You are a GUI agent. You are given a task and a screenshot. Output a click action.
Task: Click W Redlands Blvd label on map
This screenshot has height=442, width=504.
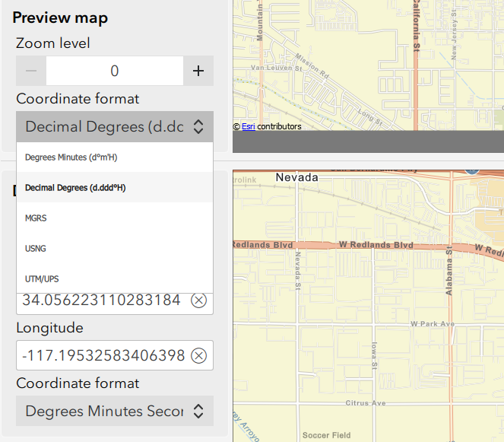click(x=376, y=245)
